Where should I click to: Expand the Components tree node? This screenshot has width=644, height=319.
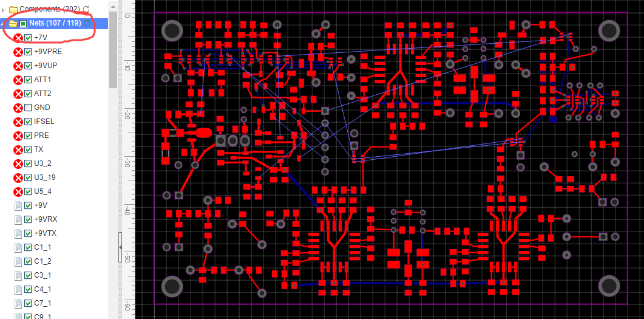pos(4,9)
